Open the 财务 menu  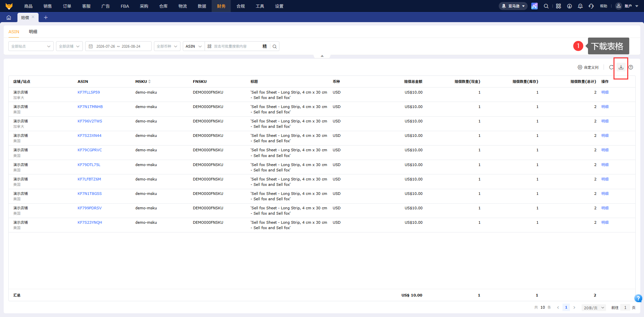pos(221,6)
